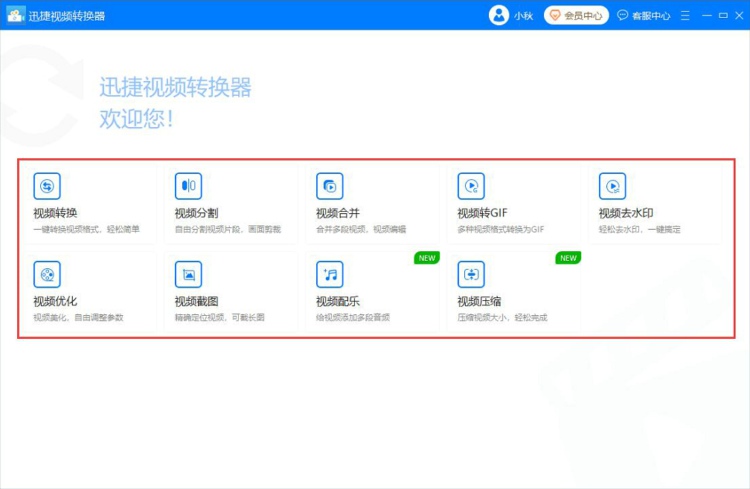Click the 视频配乐 title text
This screenshot has width=750, height=489.
tap(338, 301)
